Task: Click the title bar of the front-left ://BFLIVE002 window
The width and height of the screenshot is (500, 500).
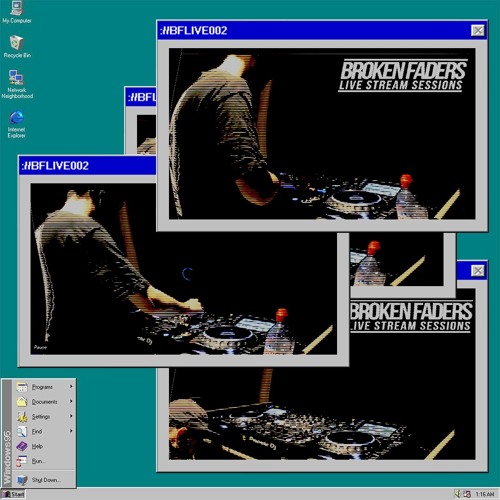Action: [x=87, y=166]
